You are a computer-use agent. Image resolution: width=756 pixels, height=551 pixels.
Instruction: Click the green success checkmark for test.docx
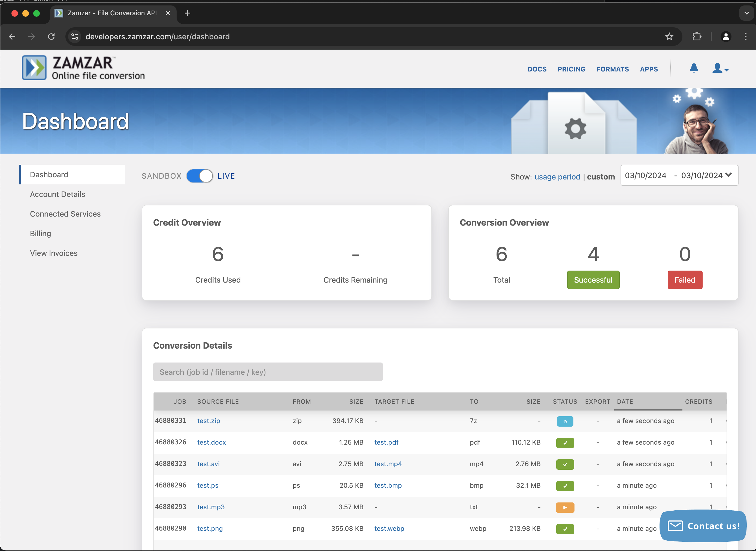point(565,443)
